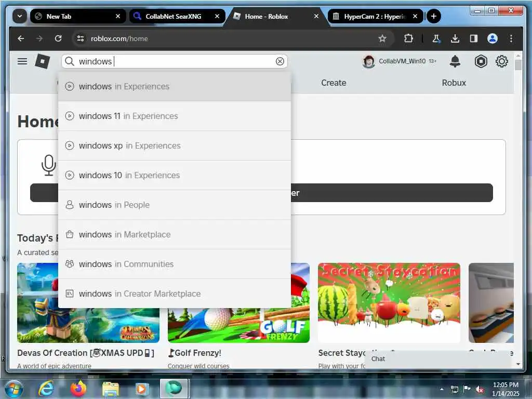The image size is (532, 399).
Task: View site information icon in address bar
Action: [81, 38]
